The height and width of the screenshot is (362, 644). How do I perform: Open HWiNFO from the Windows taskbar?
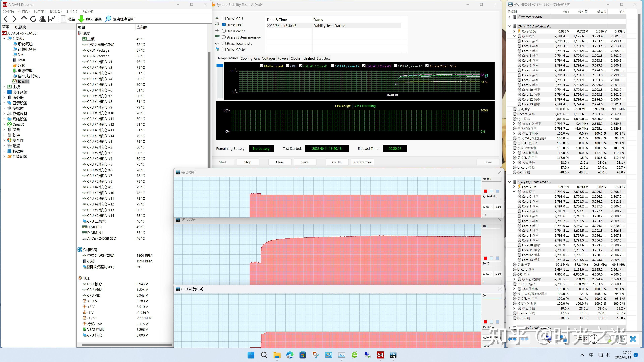point(393,355)
